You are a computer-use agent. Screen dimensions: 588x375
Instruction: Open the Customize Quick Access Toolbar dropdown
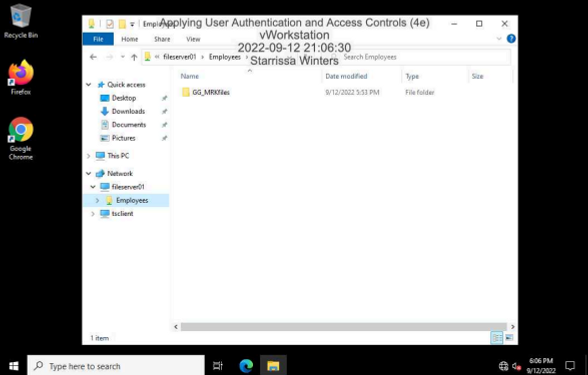click(x=132, y=24)
